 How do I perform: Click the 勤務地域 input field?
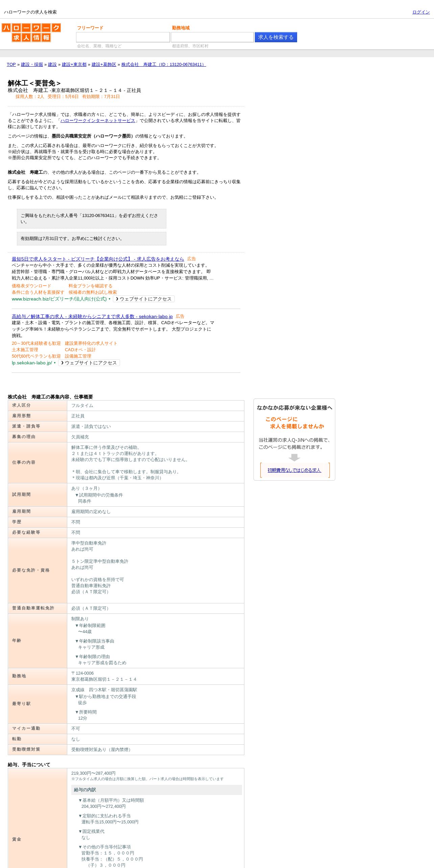212,37
